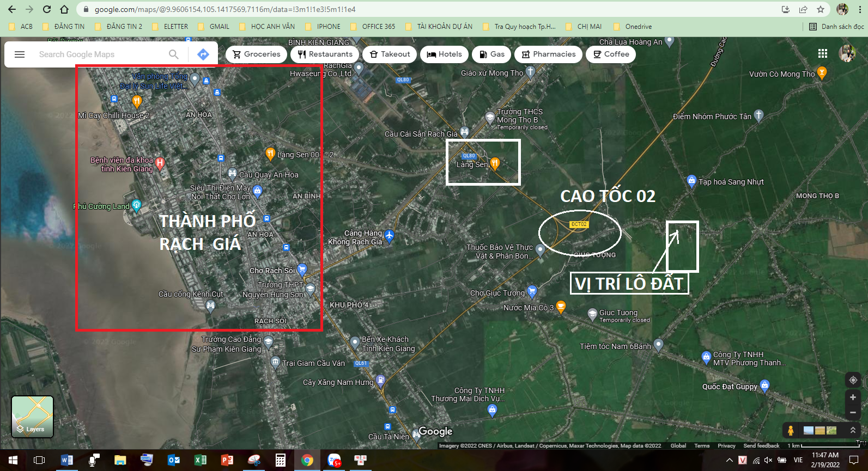
Task: Bookmark this page with the star icon
Action: tap(821, 9)
